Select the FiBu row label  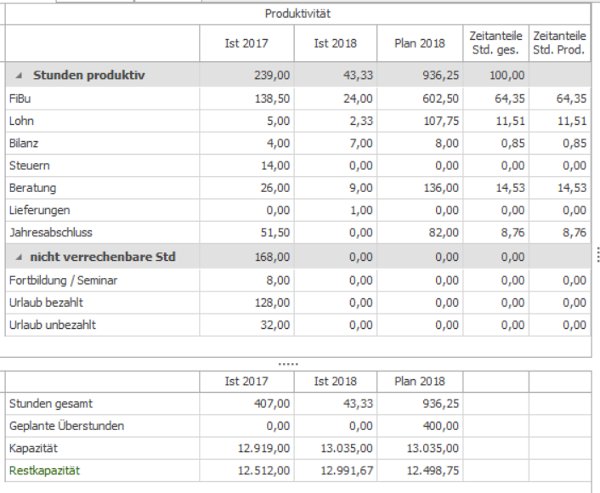pyautogui.click(x=20, y=99)
